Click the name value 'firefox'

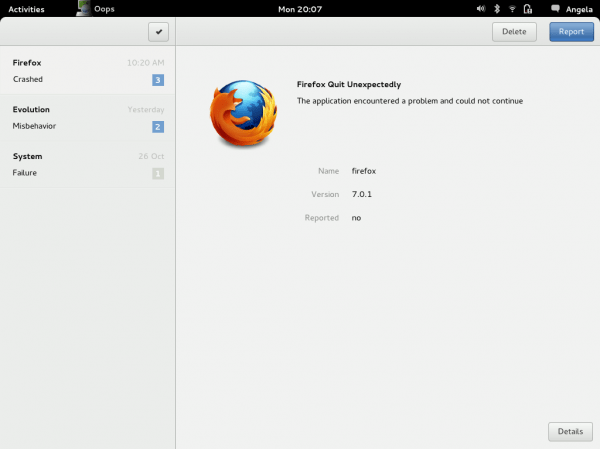364,171
